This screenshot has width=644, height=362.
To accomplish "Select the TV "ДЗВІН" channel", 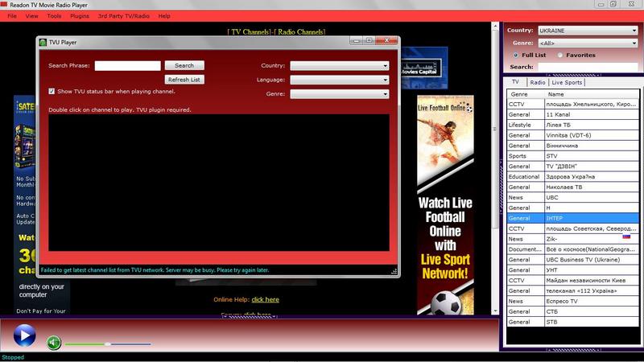I will [x=573, y=167].
